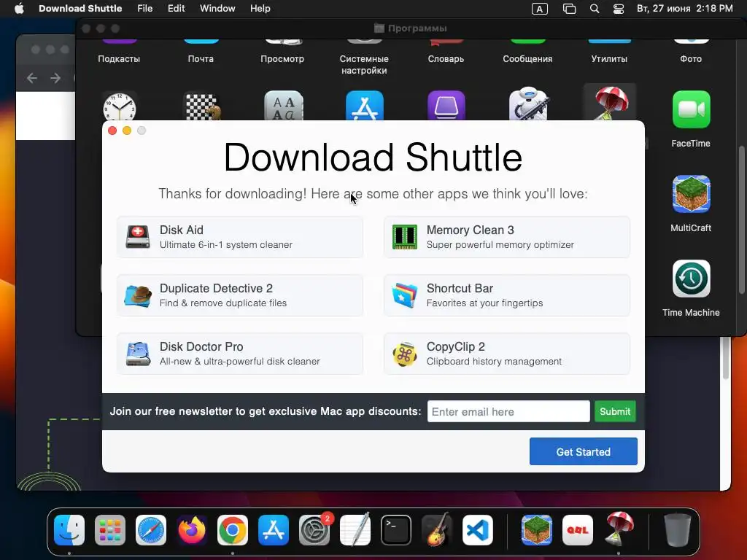Select the Disk Aid title text
This screenshot has width=747, height=560.
pyautogui.click(x=182, y=230)
